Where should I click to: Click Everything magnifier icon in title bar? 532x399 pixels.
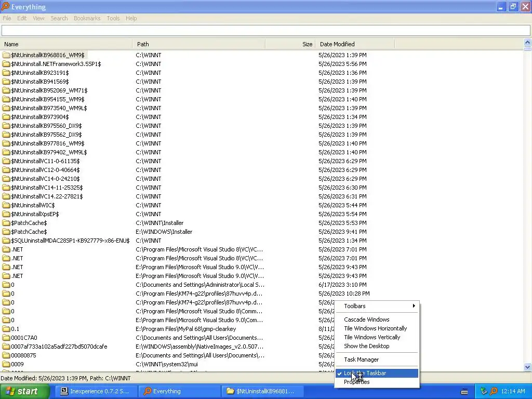pyautogui.click(x=5, y=6)
